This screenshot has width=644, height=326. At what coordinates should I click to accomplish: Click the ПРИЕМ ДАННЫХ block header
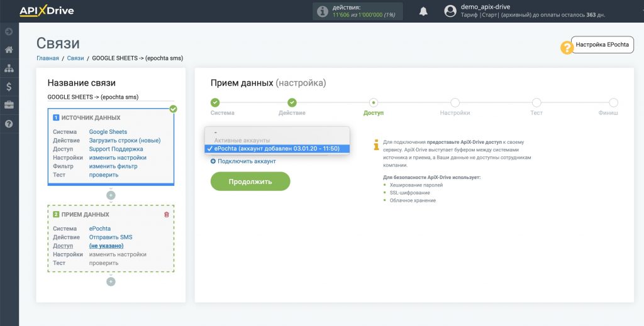pos(85,214)
